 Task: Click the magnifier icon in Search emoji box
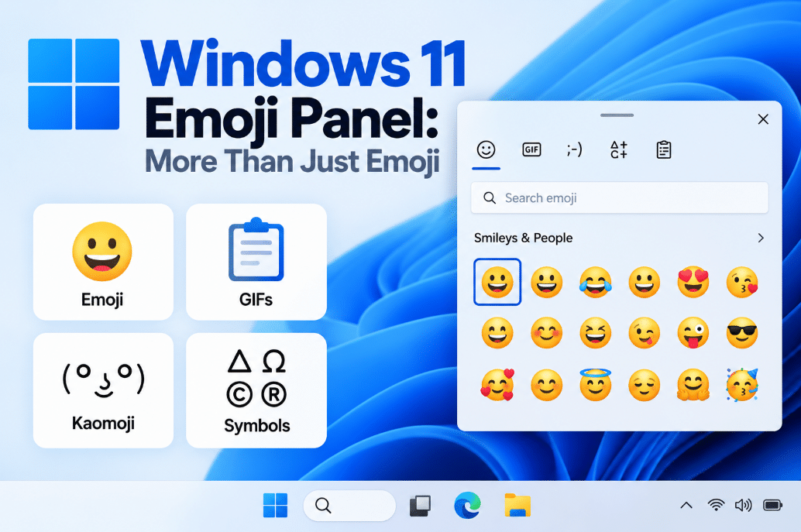click(x=490, y=197)
